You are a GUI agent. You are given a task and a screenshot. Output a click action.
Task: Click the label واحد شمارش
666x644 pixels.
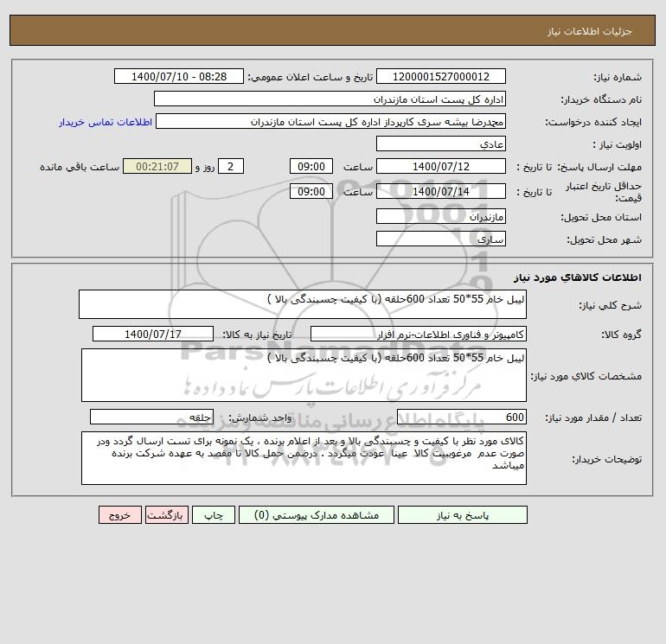(x=260, y=418)
